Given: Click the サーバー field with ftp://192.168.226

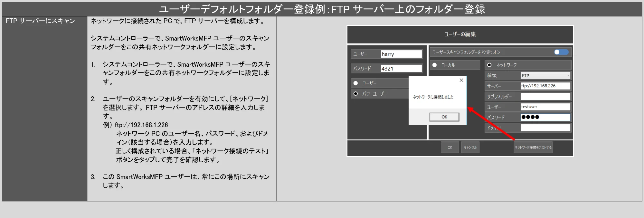Looking at the screenshot, I should pyautogui.click(x=545, y=86).
